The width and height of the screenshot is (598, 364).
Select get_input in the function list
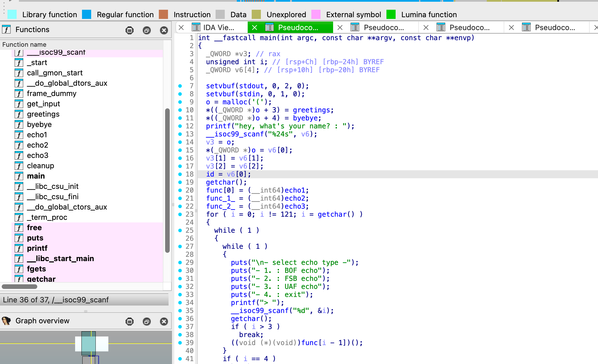click(43, 104)
